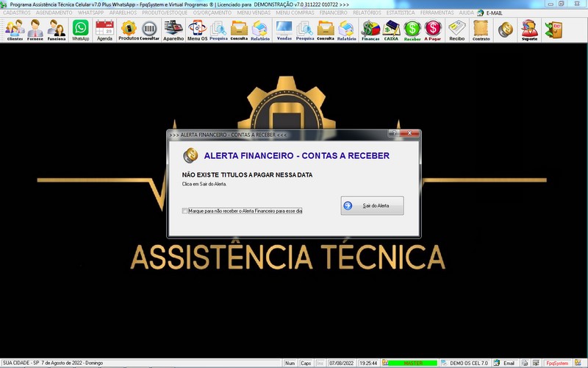Open the AGENDAMENTO menu

coord(54,13)
